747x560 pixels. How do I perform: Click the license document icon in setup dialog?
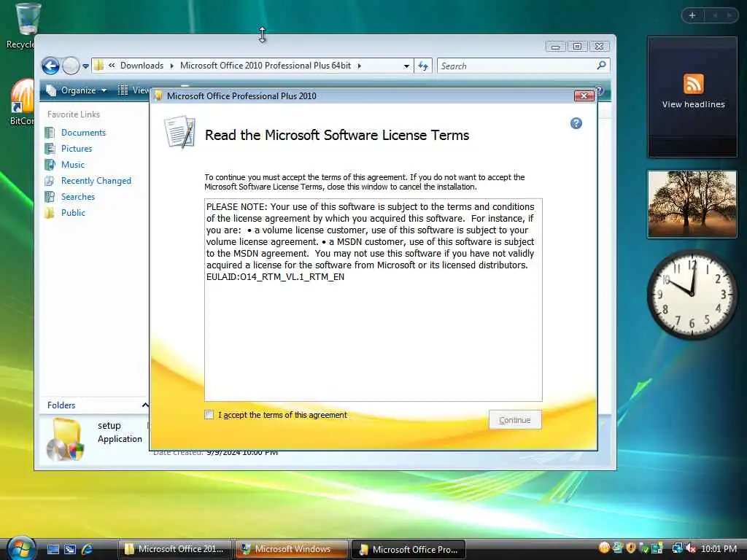click(179, 132)
